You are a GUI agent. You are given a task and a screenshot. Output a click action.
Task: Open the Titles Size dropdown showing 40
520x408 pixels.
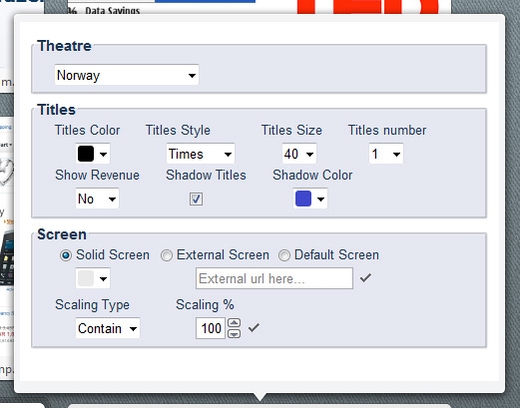[x=299, y=154]
